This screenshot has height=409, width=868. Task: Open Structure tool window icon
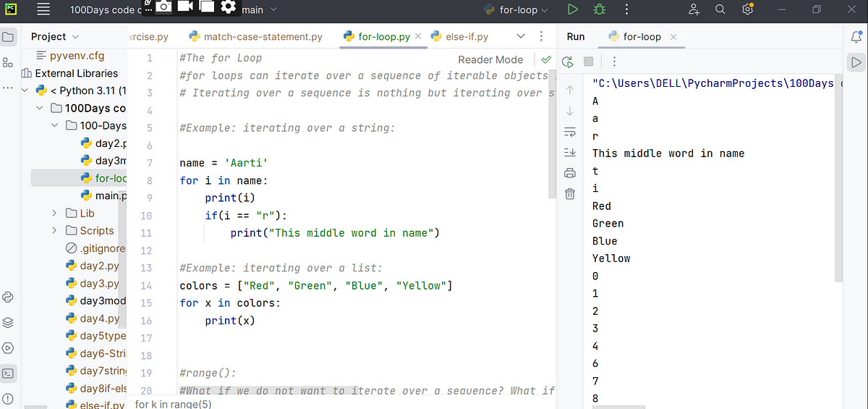[8, 63]
